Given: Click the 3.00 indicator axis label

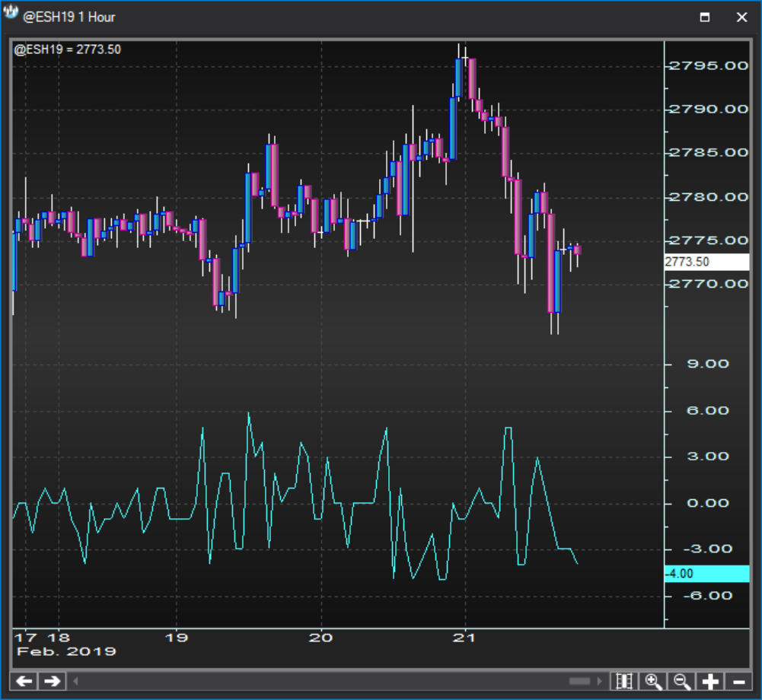Looking at the screenshot, I should (x=708, y=457).
